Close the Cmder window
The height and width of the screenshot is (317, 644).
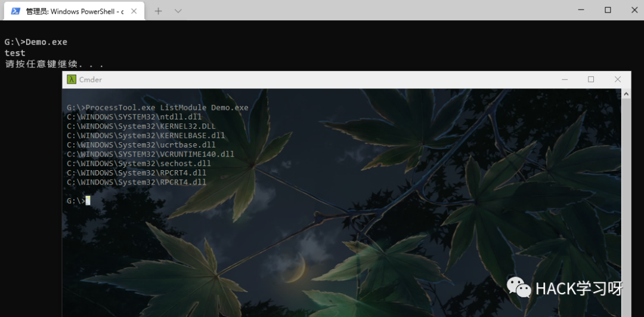[617, 79]
